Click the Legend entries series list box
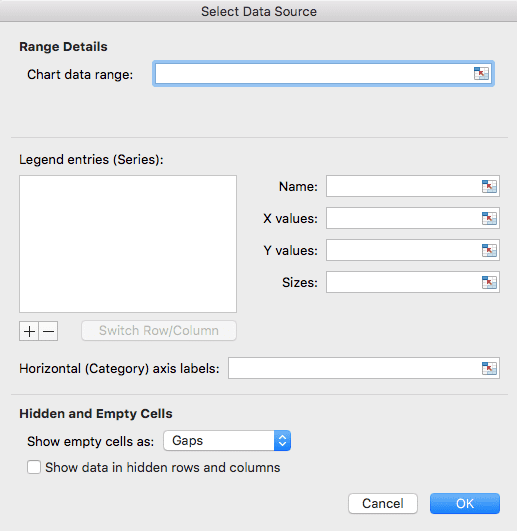The width and height of the screenshot is (517, 531). tap(128, 244)
